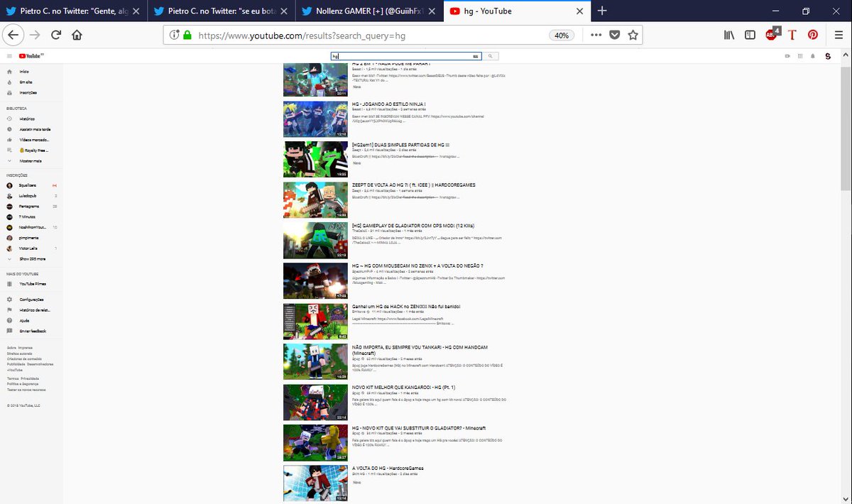Open page actions three-dot menu
This screenshot has width=852, height=504.
pyautogui.click(x=596, y=35)
